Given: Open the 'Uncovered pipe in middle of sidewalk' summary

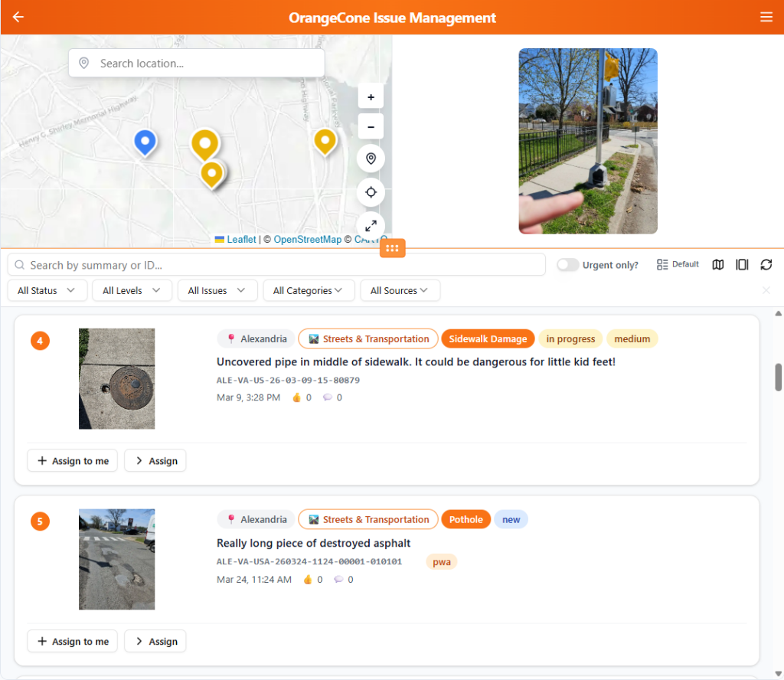Looking at the screenshot, I should 416,361.
